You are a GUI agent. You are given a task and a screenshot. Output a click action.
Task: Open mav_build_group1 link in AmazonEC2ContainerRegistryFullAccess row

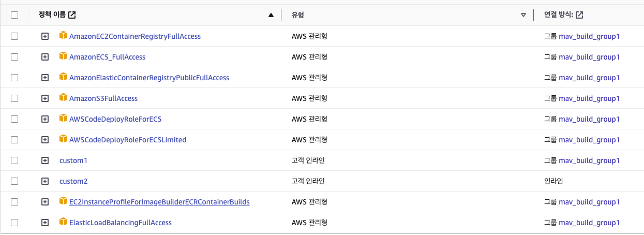coord(589,36)
